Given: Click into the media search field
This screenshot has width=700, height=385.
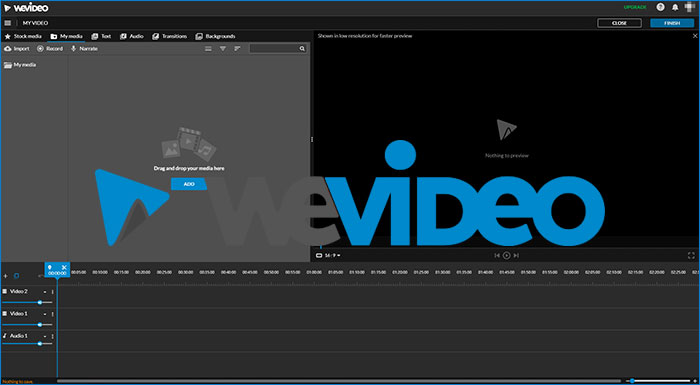Looking at the screenshot, I should [278, 49].
